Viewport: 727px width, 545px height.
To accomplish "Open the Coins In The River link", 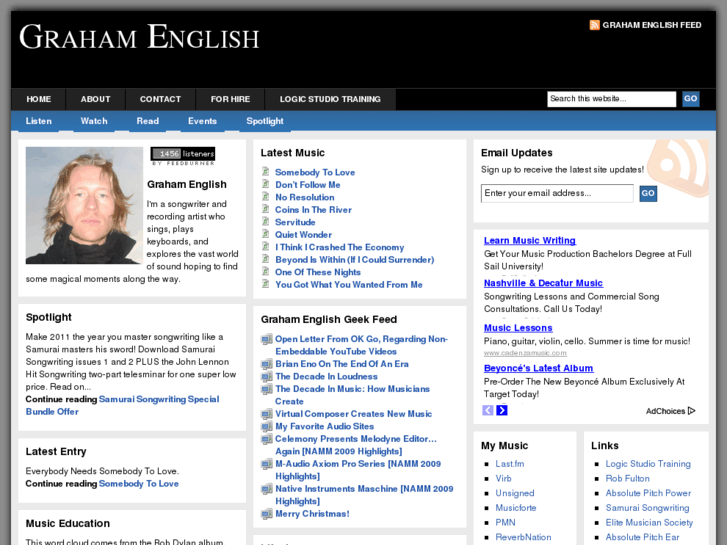I will click(313, 210).
